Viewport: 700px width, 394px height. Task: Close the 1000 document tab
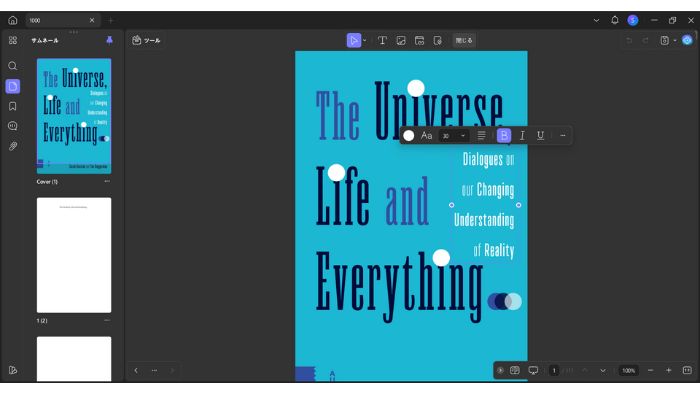(x=92, y=20)
